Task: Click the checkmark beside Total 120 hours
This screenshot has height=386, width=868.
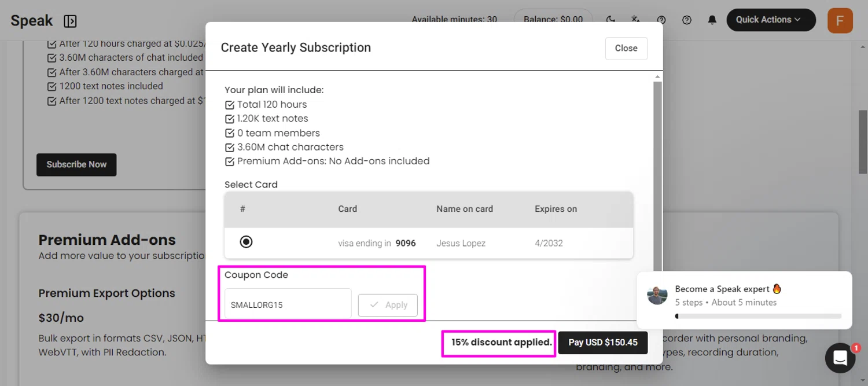Action: point(230,105)
